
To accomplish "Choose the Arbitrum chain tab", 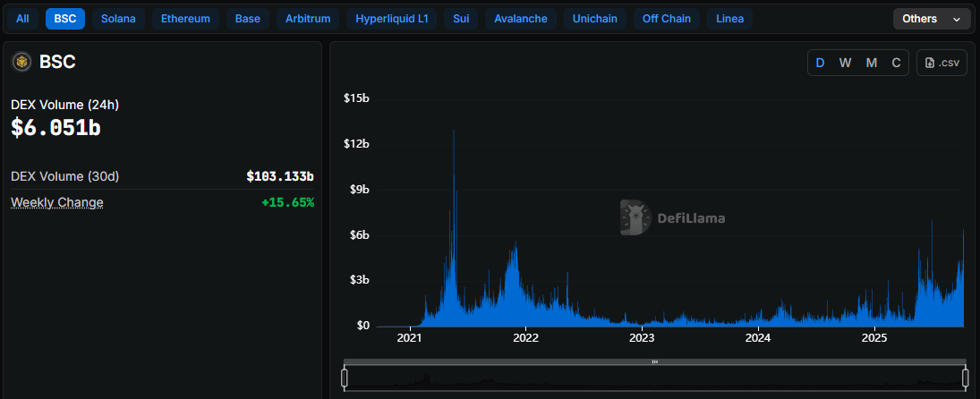I will tap(307, 19).
